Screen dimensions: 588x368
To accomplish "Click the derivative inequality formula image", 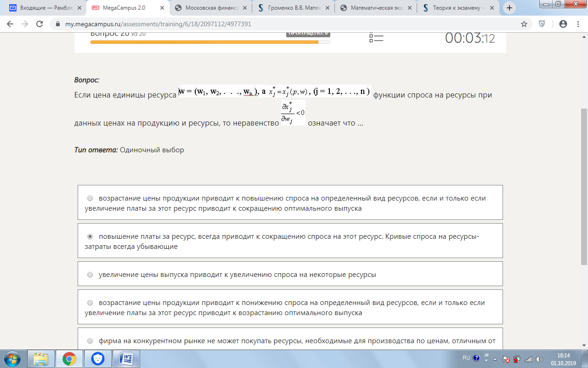I will point(293,113).
